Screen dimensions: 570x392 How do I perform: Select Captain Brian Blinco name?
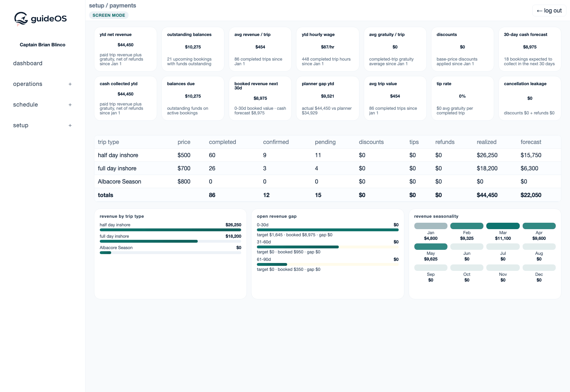(42, 45)
